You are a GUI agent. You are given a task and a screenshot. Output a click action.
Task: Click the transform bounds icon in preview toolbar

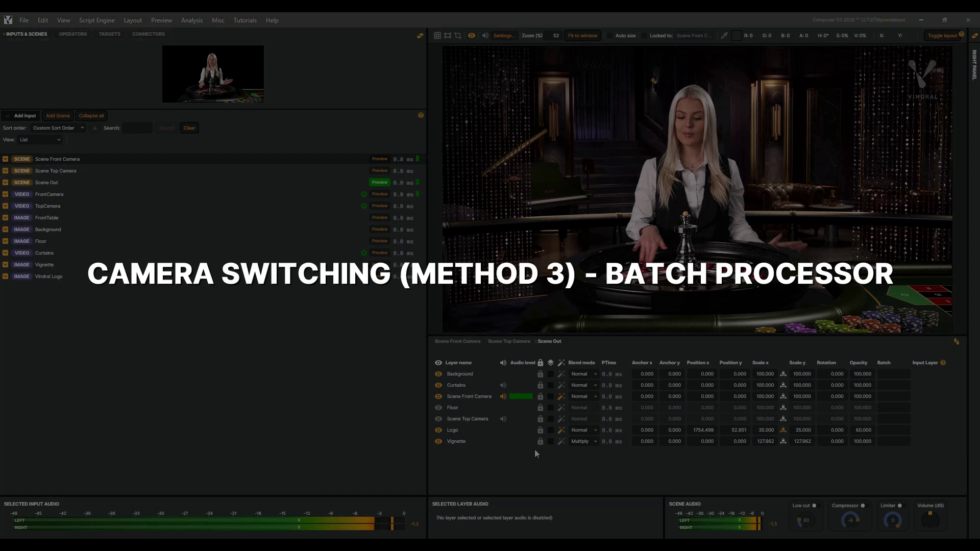[x=448, y=36]
